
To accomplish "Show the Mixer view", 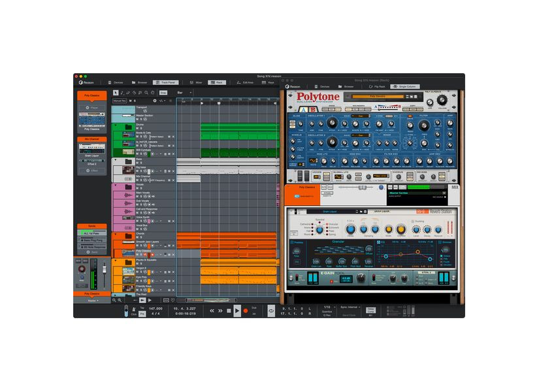I will pyautogui.click(x=196, y=82).
